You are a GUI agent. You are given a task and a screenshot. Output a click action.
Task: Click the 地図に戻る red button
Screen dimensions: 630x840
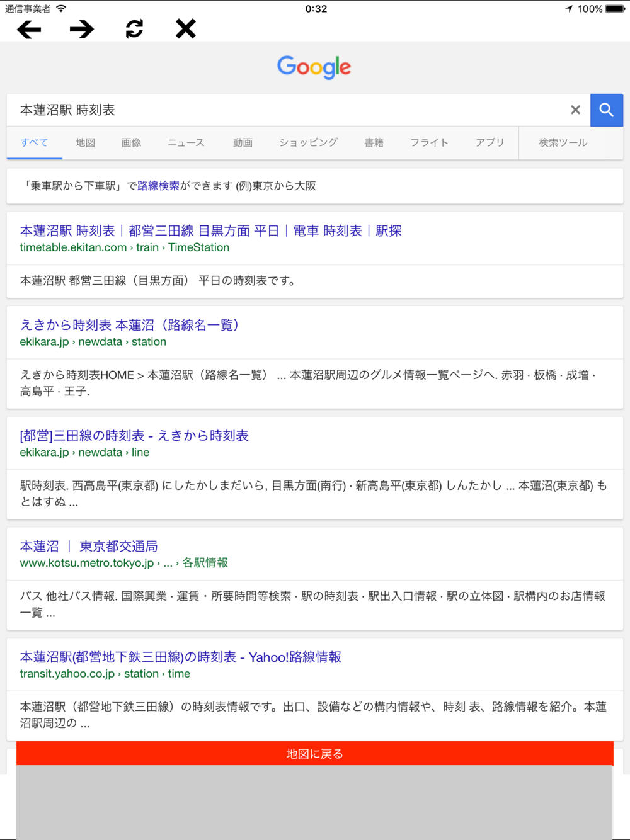(x=314, y=754)
